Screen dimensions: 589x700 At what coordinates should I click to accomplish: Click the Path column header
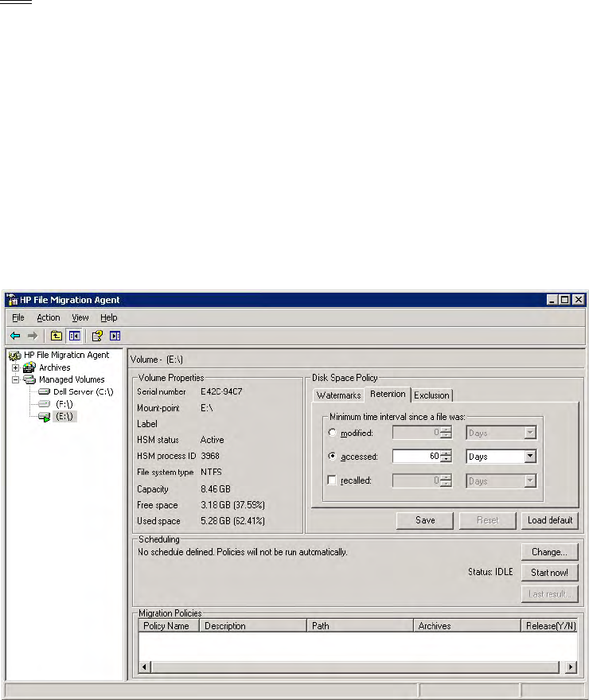coord(361,626)
